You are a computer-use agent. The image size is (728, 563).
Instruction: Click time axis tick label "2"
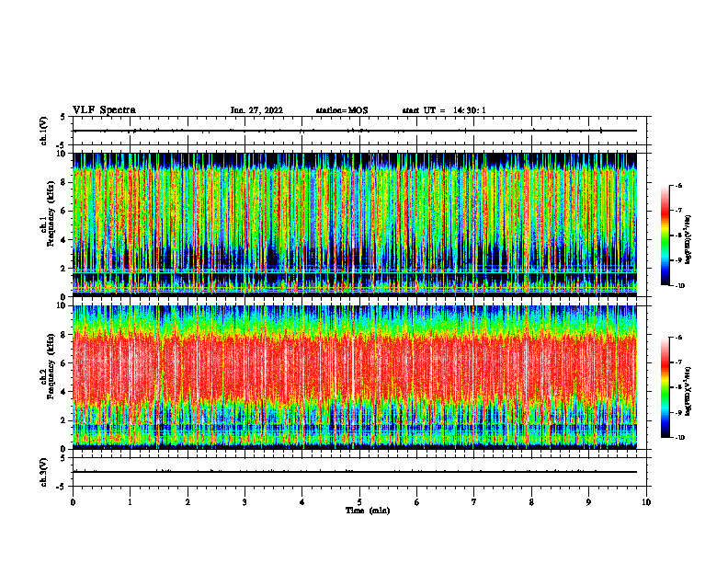188,502
